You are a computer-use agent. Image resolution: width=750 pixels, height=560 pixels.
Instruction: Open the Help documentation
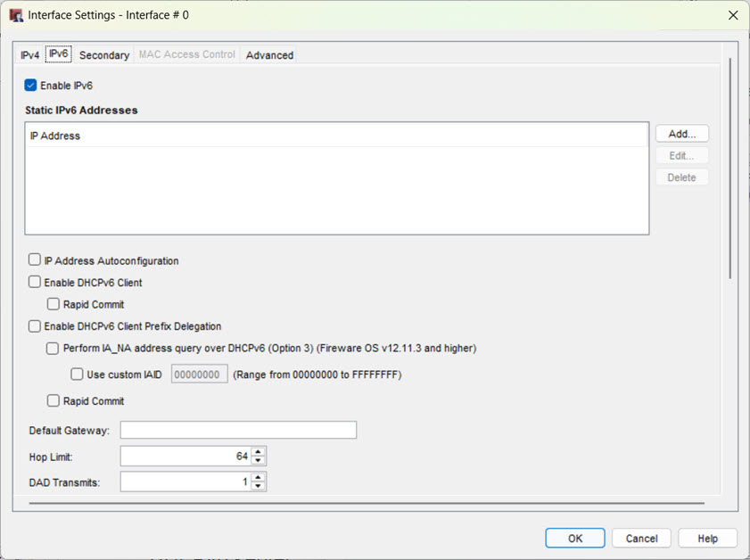707,538
